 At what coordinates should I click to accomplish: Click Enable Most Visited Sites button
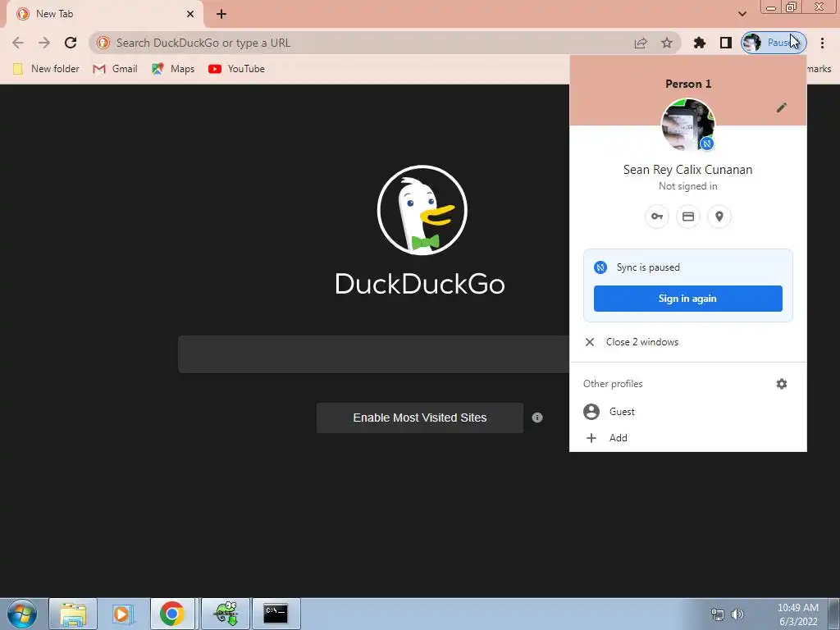point(419,418)
